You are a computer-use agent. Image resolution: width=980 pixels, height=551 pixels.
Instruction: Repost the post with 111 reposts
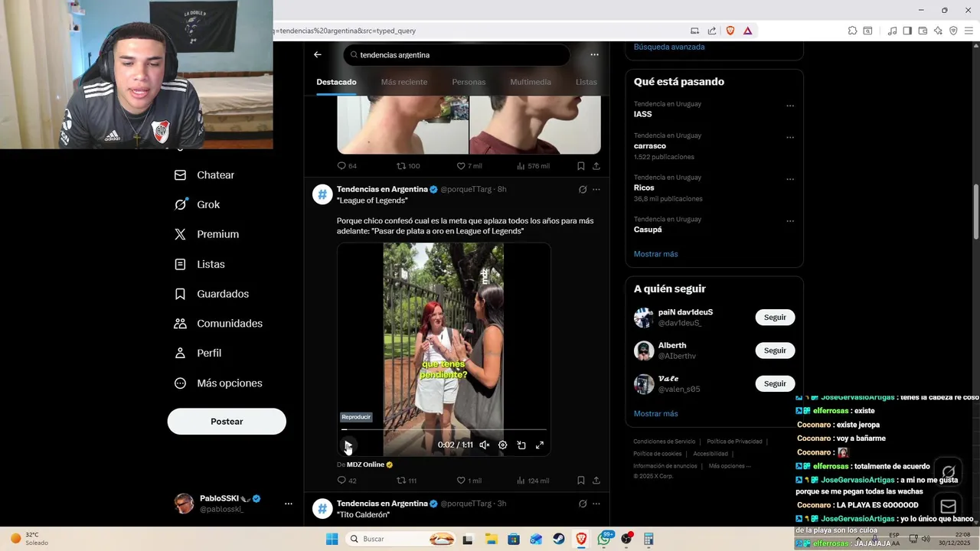(407, 481)
